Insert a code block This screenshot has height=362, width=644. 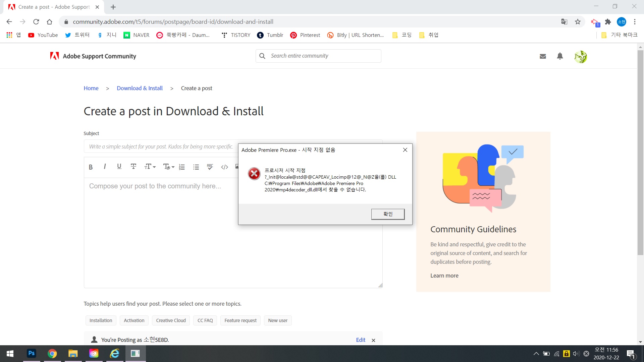click(224, 167)
